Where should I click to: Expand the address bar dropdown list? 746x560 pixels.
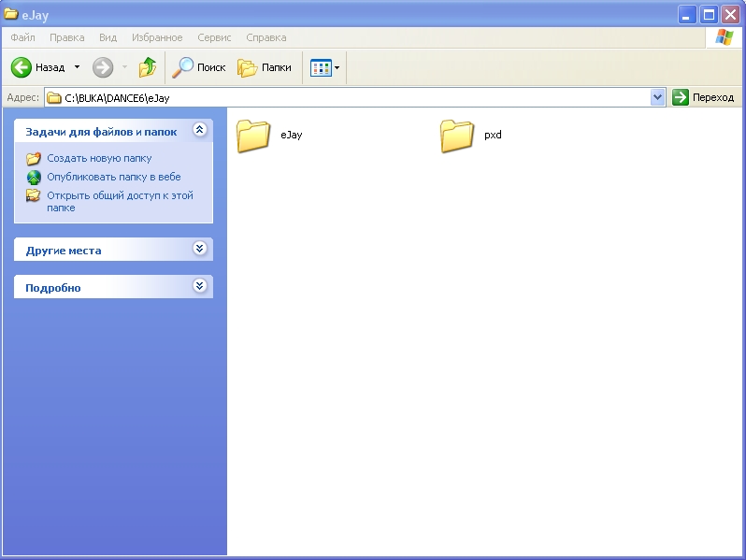pyautogui.click(x=657, y=97)
